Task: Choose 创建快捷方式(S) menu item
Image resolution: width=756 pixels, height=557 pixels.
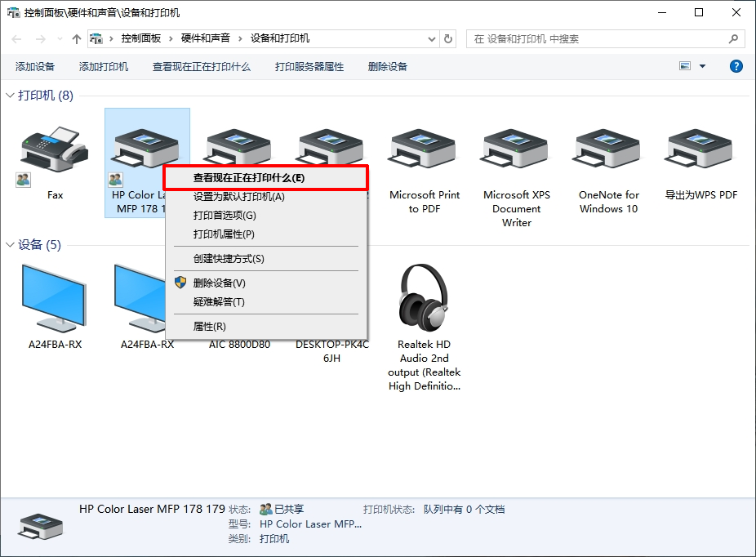Action: (x=266, y=259)
